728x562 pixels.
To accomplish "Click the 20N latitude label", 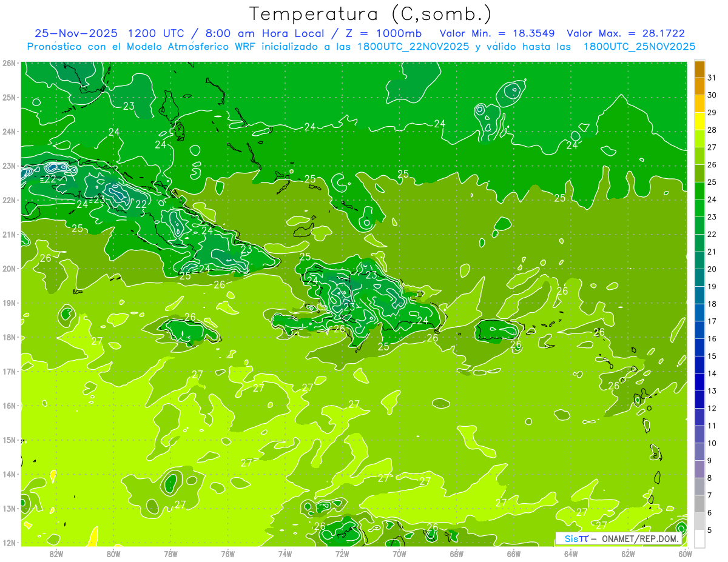I will [x=9, y=269].
